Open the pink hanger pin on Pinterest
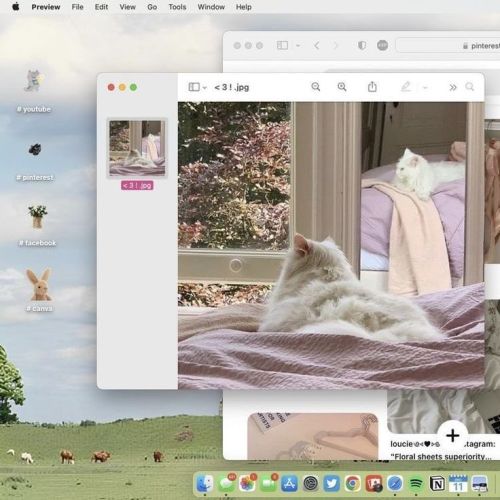The height and width of the screenshot is (500, 500). tap(313, 436)
